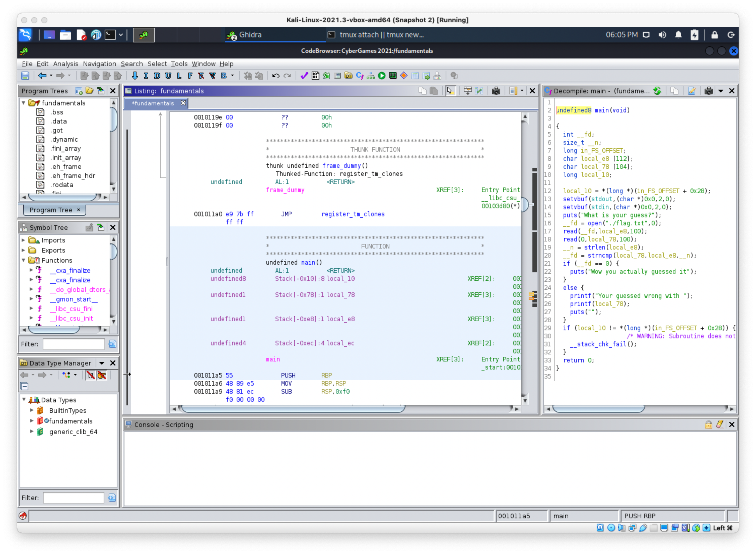Click the 'B' next bookmark icon
Image resolution: width=756 pixels, height=554 pixels.
click(x=224, y=76)
